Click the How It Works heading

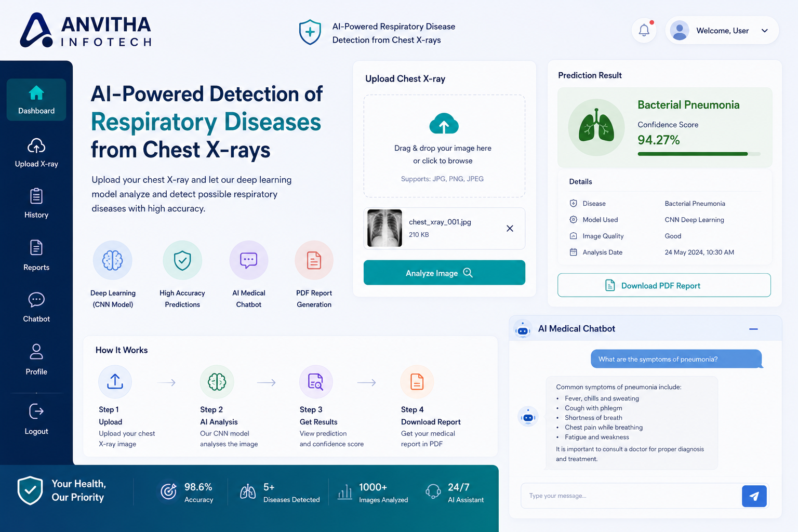[122, 350]
